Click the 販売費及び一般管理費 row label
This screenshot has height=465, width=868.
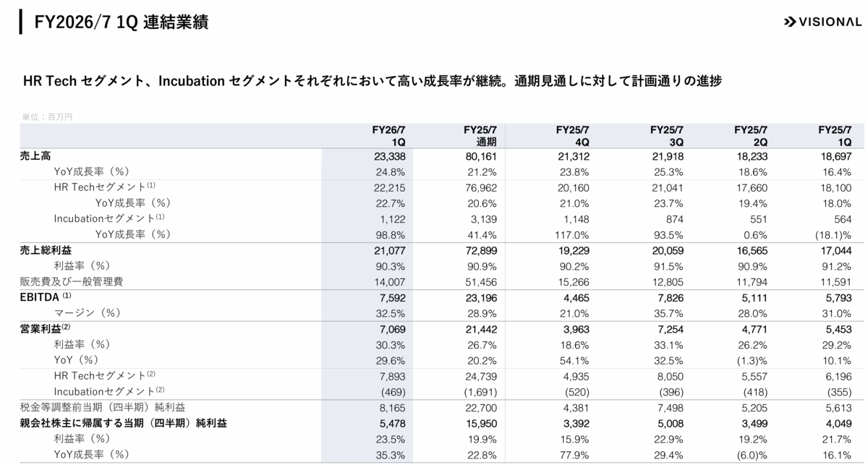point(72,281)
